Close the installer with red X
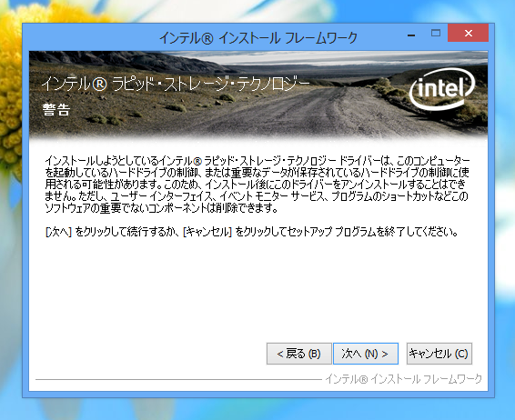Screen dimensions: 515x420 pos(469,33)
